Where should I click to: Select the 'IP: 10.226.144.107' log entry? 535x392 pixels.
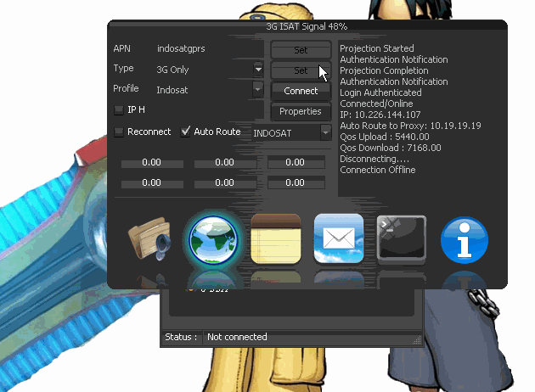[380, 115]
